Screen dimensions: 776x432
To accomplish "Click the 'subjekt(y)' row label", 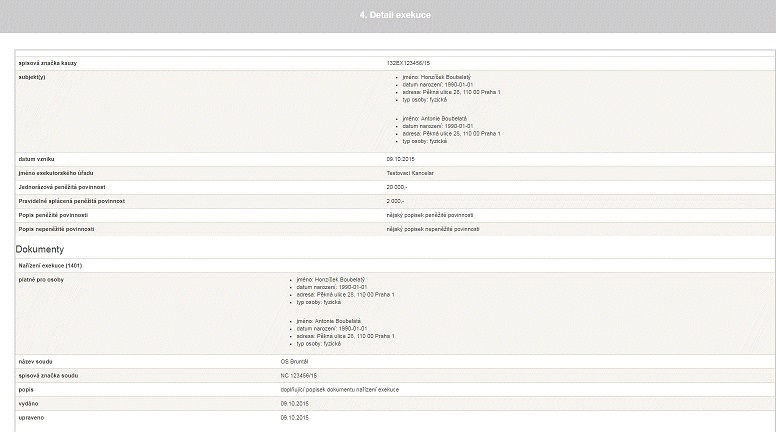I will coord(33,77).
